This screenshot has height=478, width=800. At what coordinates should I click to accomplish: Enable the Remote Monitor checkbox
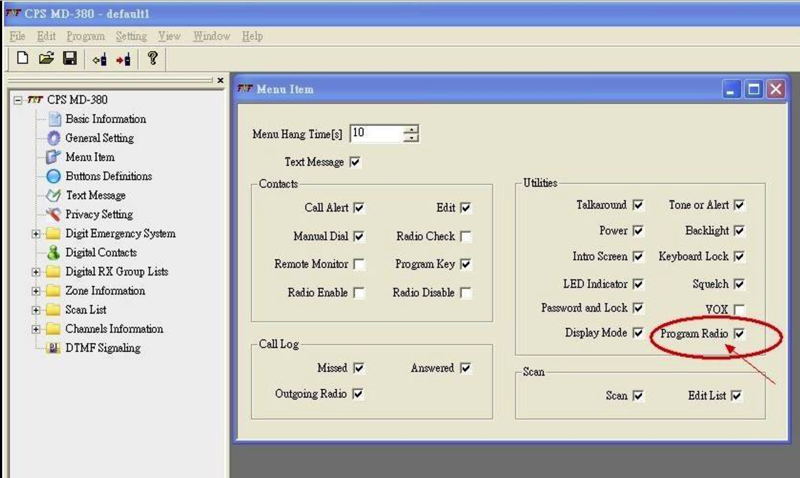point(359,264)
